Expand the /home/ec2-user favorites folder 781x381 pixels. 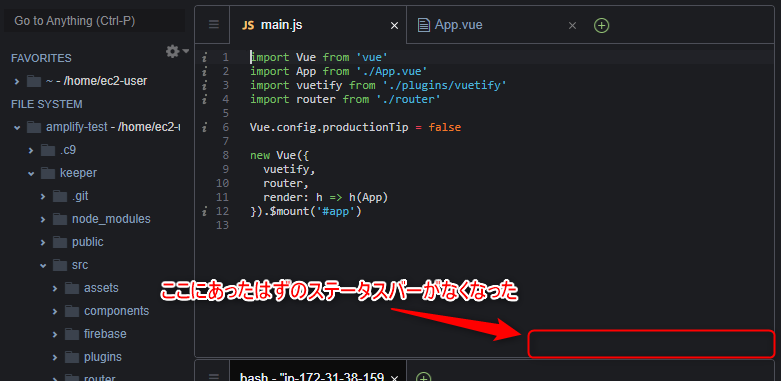click(x=17, y=81)
